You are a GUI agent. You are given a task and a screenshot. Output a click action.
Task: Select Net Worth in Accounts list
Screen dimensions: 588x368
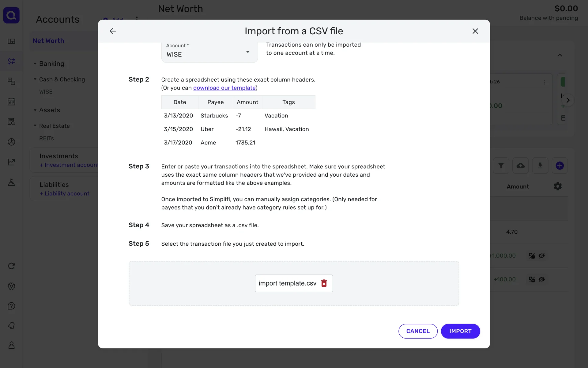tap(48, 41)
